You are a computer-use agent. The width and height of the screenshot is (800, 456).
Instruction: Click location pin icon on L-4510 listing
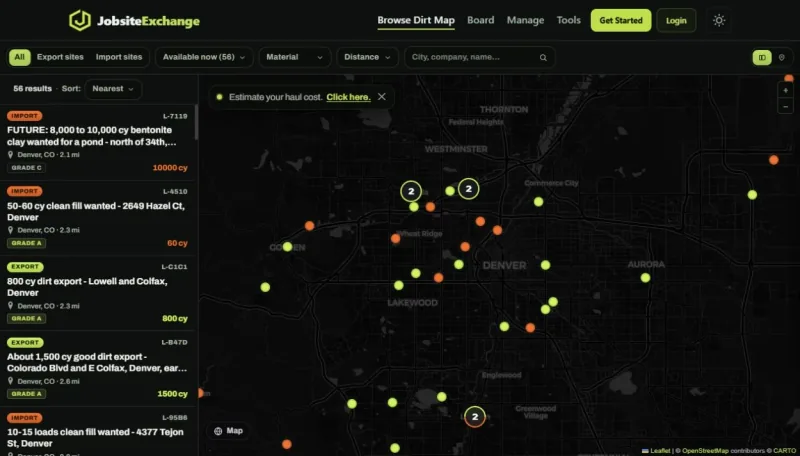[10, 230]
